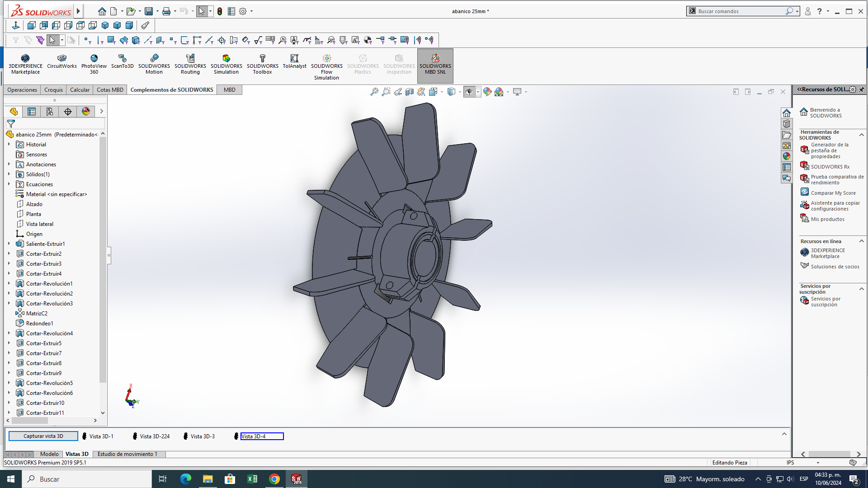Image resolution: width=868 pixels, height=488 pixels.
Task: Collapse Herramientas de SOLIDWORKS section
Action: tap(861, 135)
